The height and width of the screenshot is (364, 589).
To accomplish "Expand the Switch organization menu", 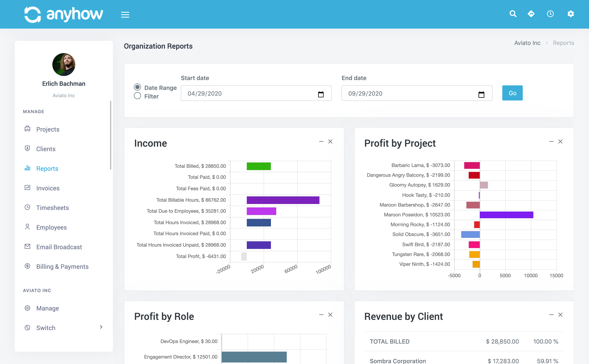I will [x=101, y=327].
